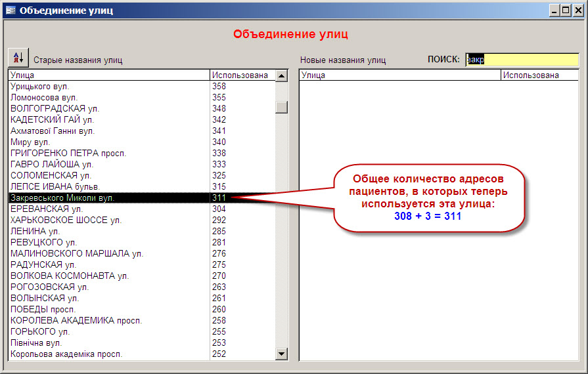Image resolution: width=588 pixels, height=374 pixels.
Task: Select row 'ХАРЬКОВСКОЕ ШОССЕ ул.'
Action: tap(142, 220)
